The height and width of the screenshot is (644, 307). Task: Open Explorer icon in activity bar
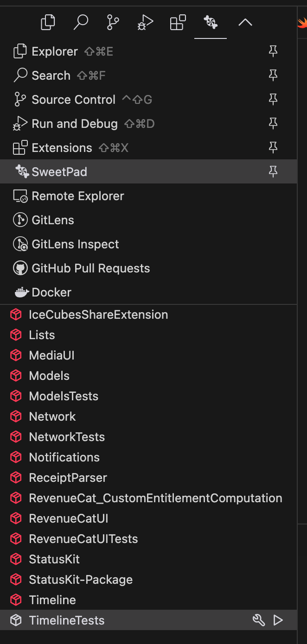pyautogui.click(x=48, y=22)
